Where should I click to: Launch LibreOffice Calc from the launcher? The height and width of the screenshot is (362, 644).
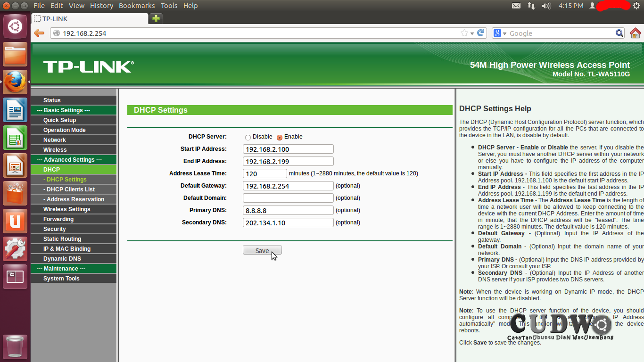point(15,138)
